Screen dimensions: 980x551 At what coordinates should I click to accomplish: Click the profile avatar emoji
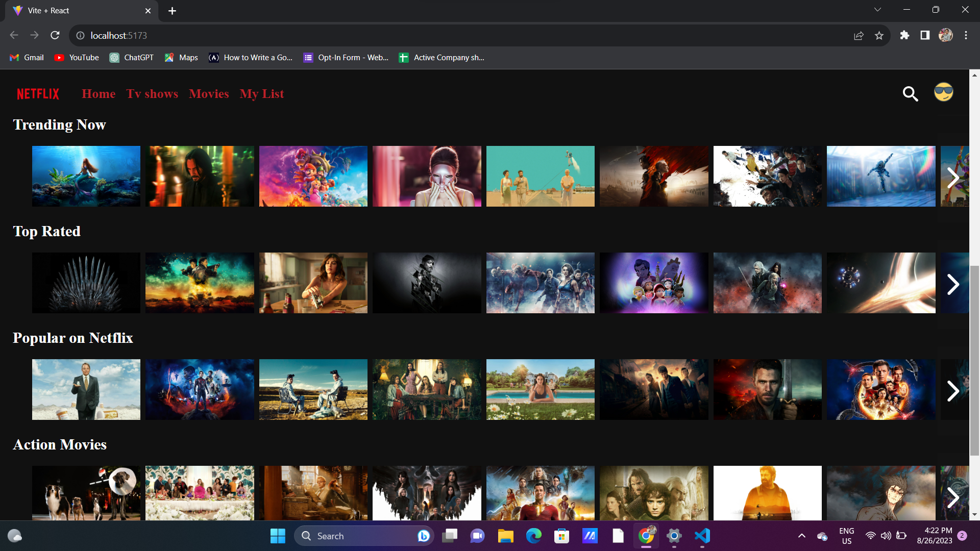[x=943, y=93]
